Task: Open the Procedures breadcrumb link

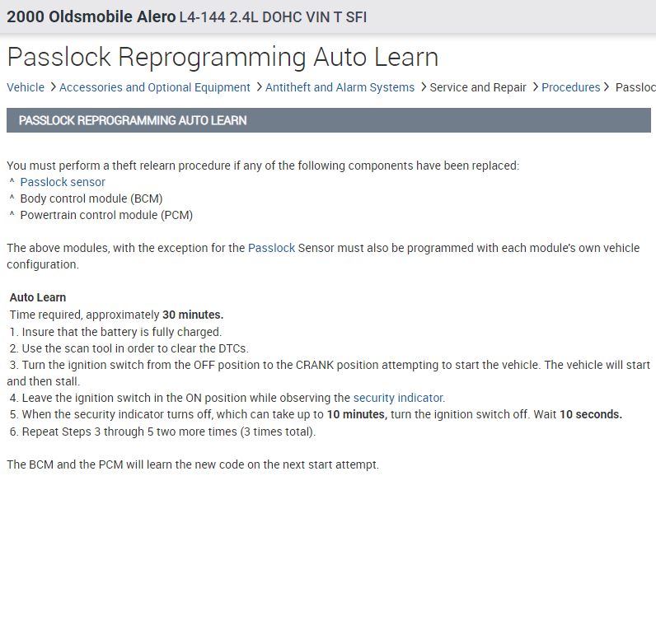Action: tap(570, 87)
